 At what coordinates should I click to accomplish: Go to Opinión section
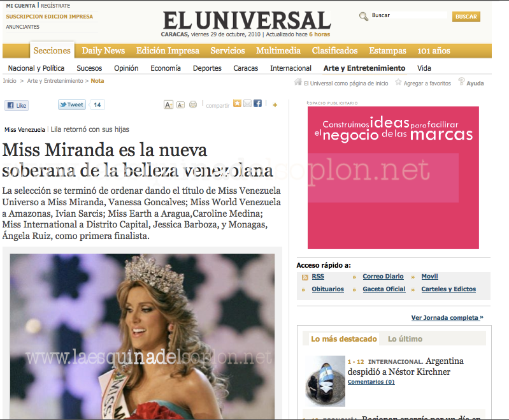126,68
